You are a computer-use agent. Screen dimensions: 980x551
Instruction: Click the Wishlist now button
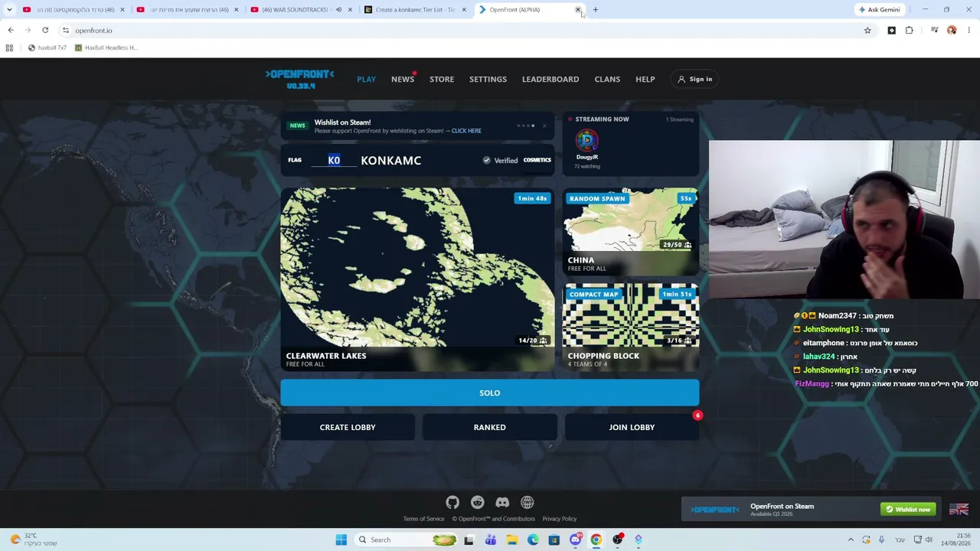pos(908,509)
